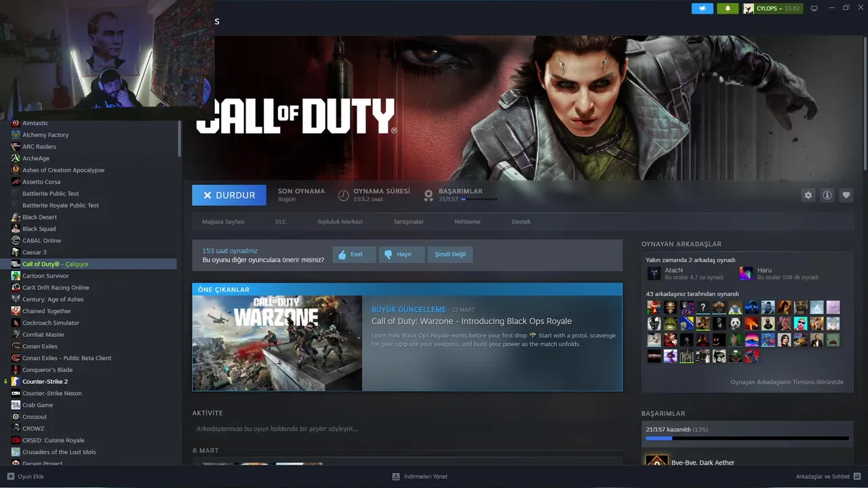Viewport: 868px width, 488px height.
Task: View friend AtacN's avatar
Action: point(654,273)
